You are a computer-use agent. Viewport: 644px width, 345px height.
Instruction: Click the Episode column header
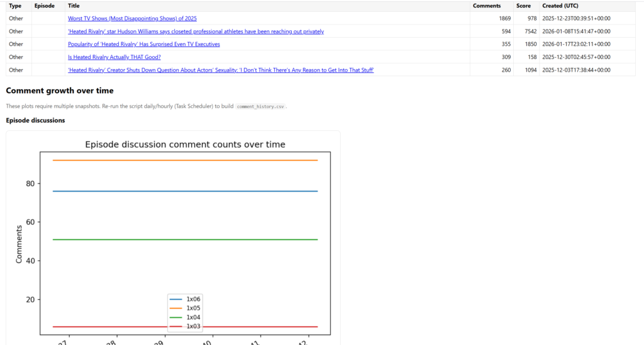tap(45, 6)
